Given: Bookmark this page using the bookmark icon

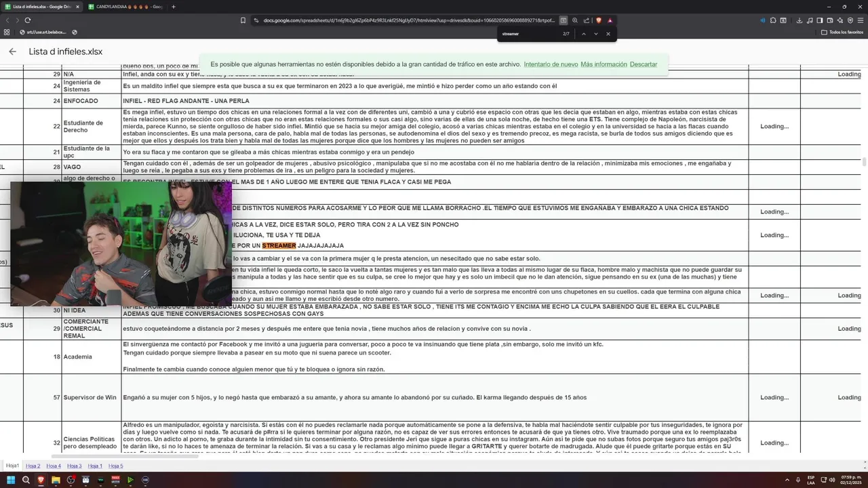Looking at the screenshot, I should tap(243, 20).
